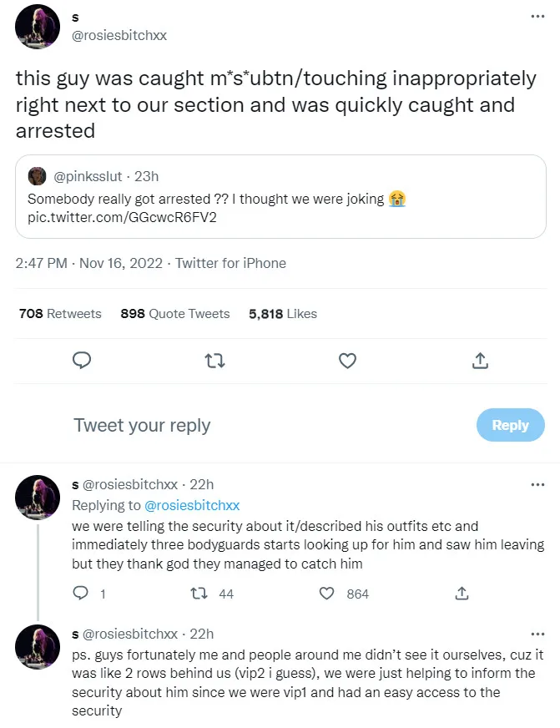View the 708 Retweets list
Screen dimensions: 560x728
(60, 314)
